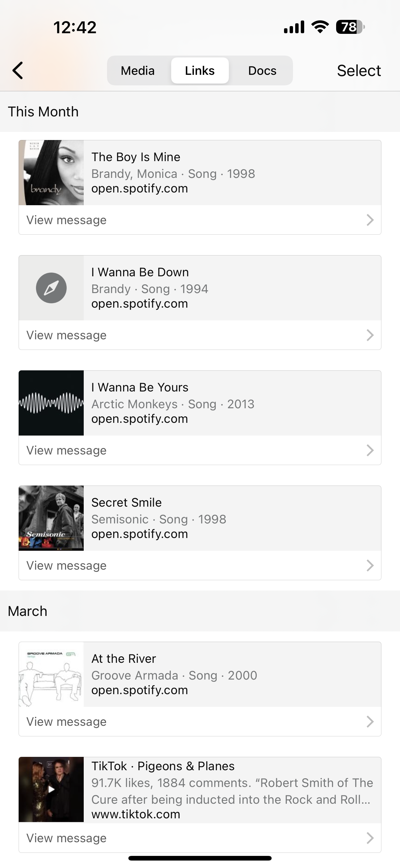Tap compass placeholder icon for I Wanna Be Down
This screenshot has height=868, width=400.
[x=51, y=288]
